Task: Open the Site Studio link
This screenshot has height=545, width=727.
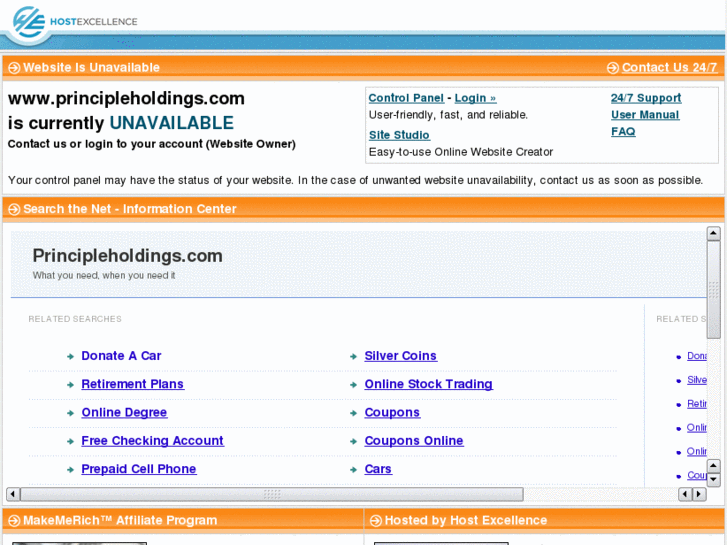Action: [399, 135]
